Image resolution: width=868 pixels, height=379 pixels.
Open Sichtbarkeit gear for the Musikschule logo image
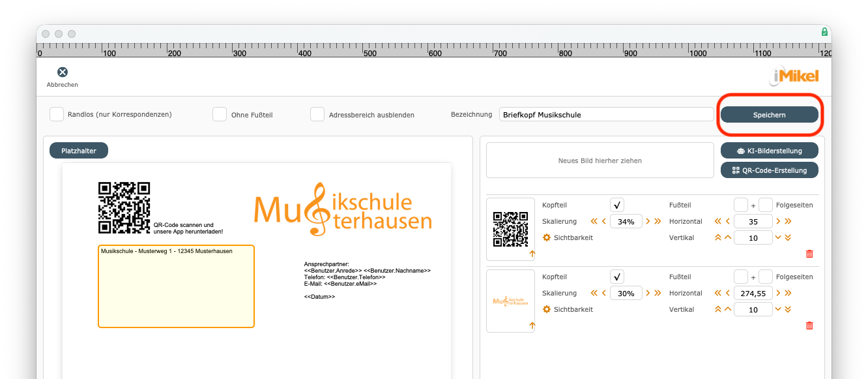(547, 309)
